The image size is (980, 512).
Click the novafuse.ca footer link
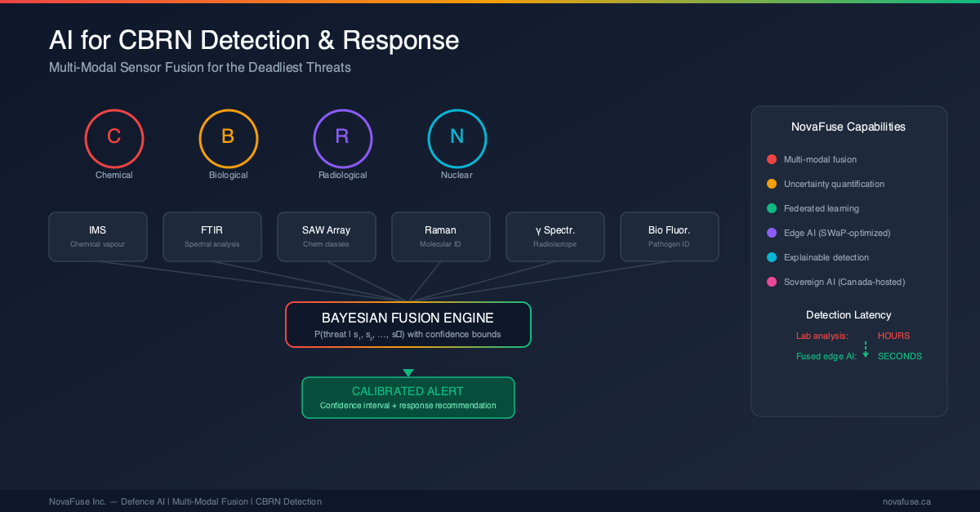click(906, 501)
